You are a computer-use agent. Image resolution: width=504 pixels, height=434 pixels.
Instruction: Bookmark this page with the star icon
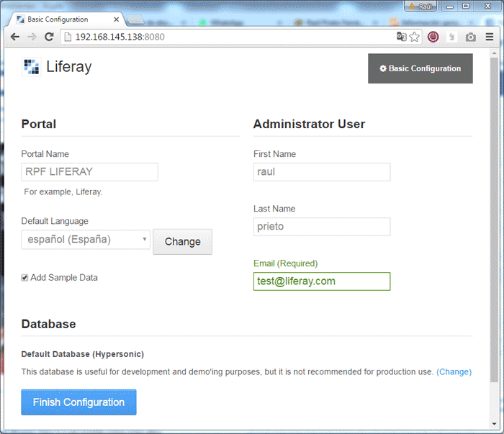coord(415,37)
